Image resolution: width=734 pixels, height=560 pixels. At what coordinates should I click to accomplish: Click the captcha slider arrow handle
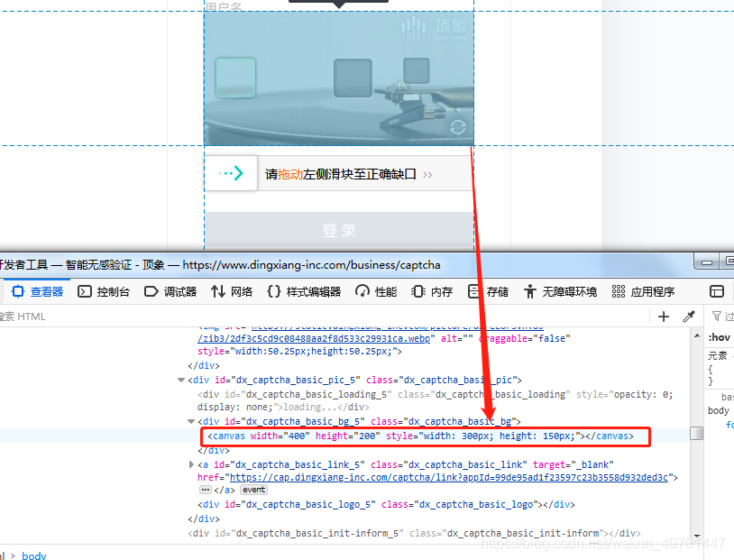[232, 173]
